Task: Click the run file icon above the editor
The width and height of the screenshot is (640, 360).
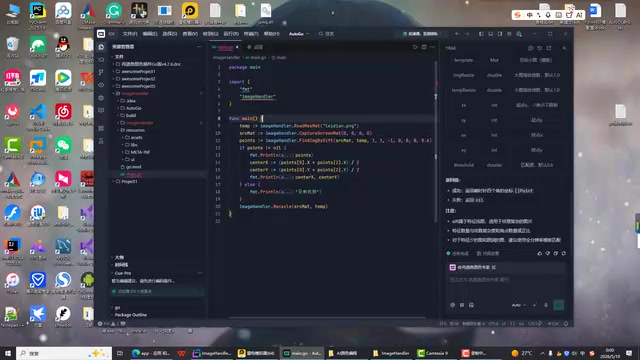Action: (x=415, y=47)
